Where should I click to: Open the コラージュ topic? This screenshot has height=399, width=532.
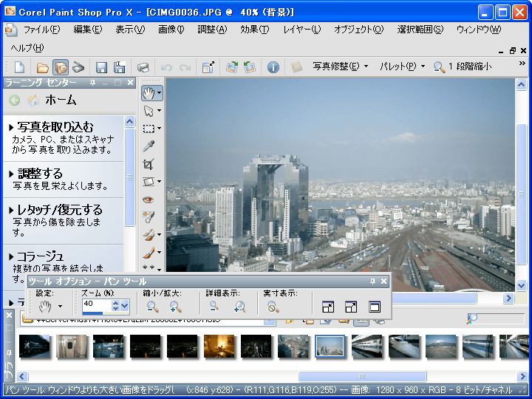40,256
